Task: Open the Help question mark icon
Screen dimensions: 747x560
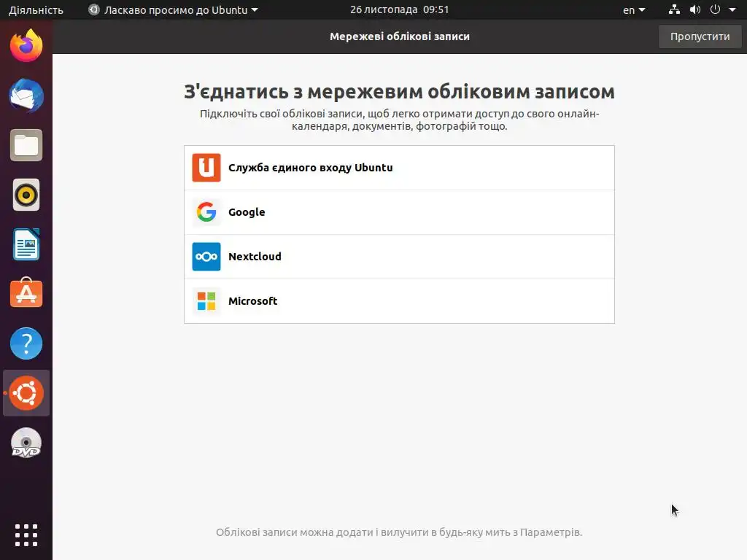Action: point(26,343)
